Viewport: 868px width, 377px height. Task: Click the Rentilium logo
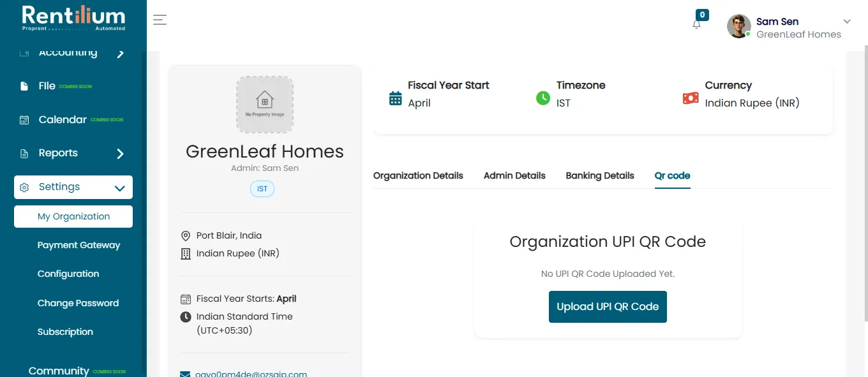tap(73, 18)
